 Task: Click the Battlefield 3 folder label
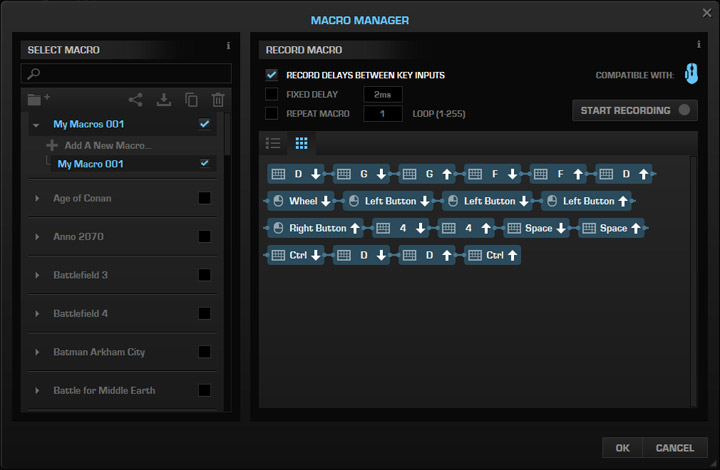(x=80, y=275)
